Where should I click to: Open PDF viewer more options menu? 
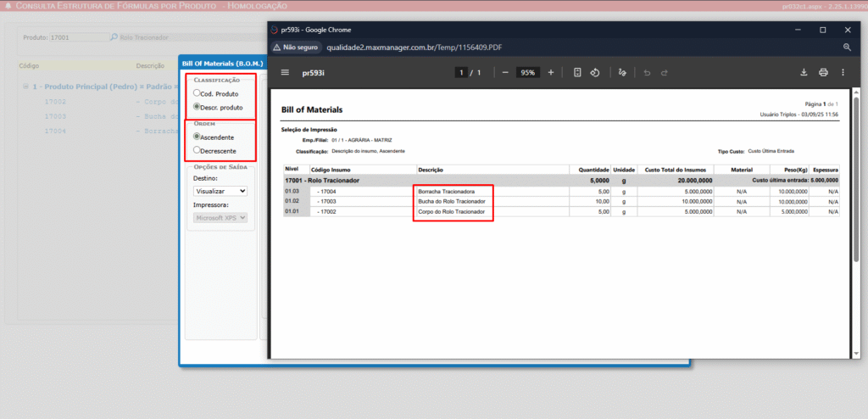coord(843,73)
